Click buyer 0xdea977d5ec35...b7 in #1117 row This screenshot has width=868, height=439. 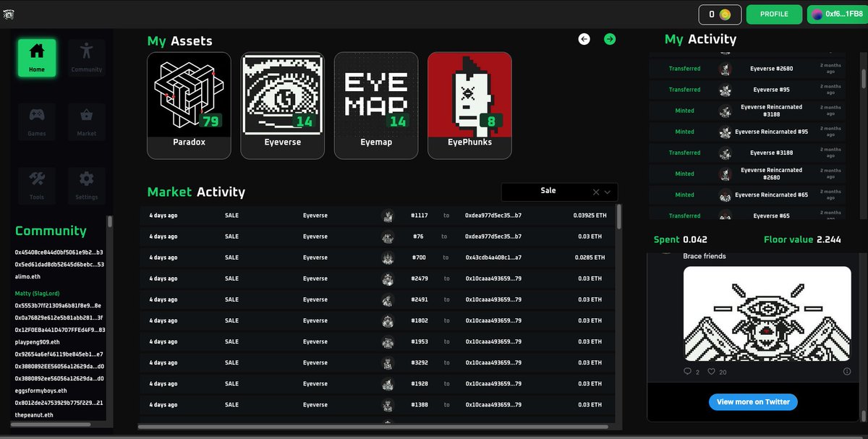click(493, 216)
